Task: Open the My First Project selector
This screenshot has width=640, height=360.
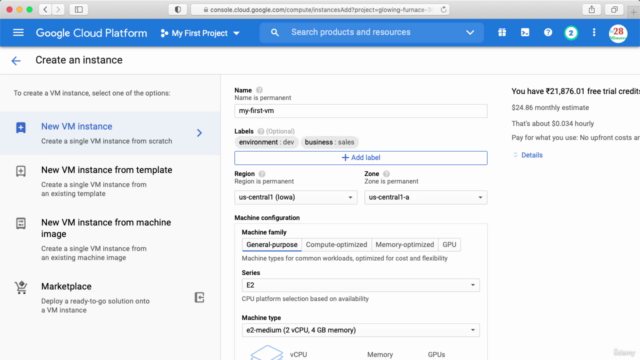Action: [200, 33]
